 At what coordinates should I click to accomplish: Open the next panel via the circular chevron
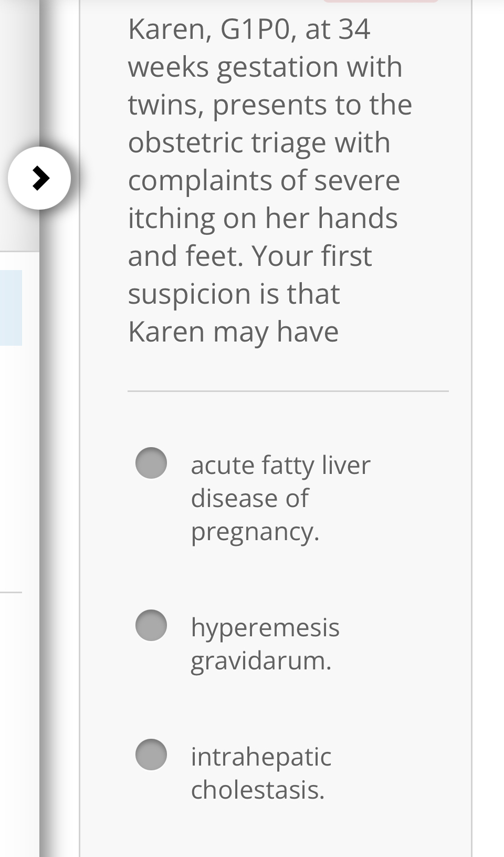pos(39,178)
